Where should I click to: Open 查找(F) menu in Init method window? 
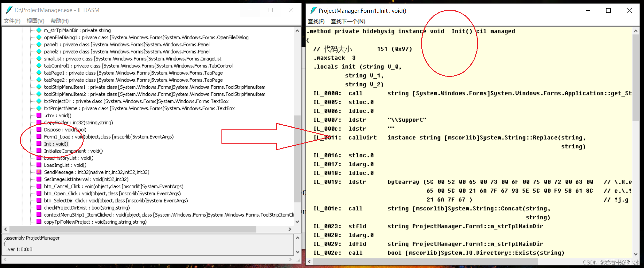coord(316,21)
